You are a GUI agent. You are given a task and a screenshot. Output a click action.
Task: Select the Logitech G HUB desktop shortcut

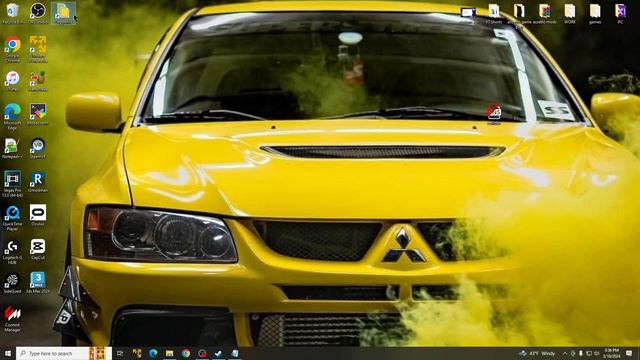(13, 252)
